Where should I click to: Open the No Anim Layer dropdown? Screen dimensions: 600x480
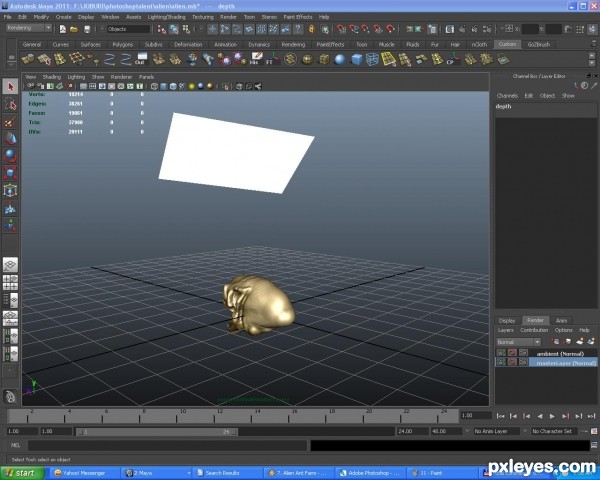(496, 431)
